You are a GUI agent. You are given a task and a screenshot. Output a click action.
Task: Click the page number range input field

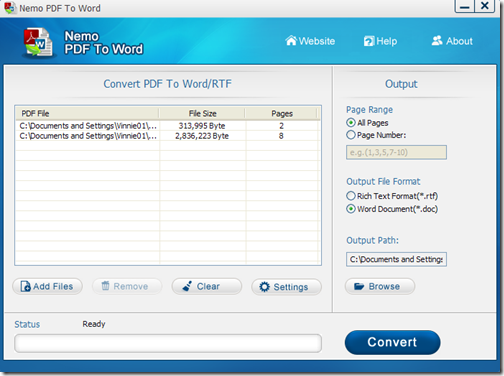396,152
